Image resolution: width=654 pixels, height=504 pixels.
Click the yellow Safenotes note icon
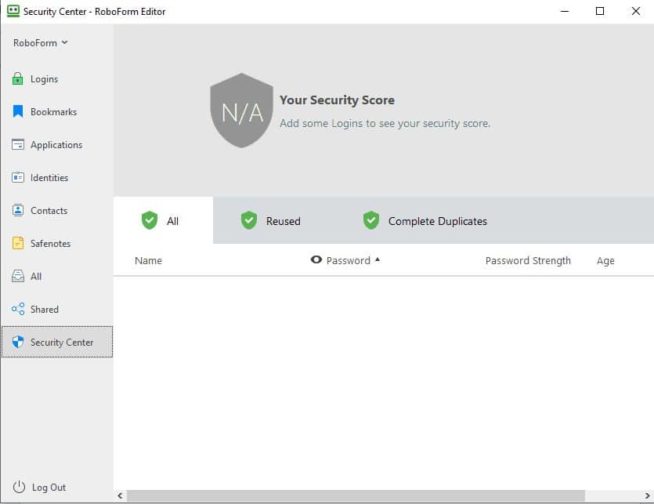point(18,243)
